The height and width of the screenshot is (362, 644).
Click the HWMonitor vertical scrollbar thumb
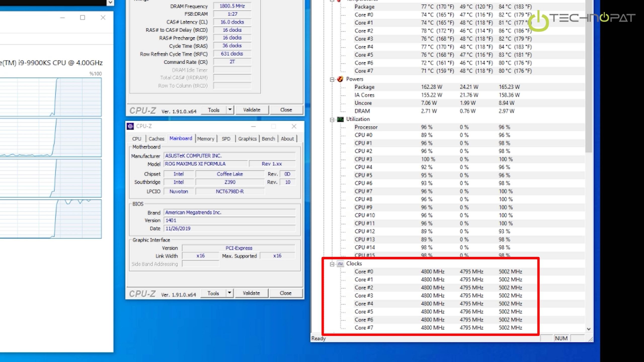coord(589,75)
